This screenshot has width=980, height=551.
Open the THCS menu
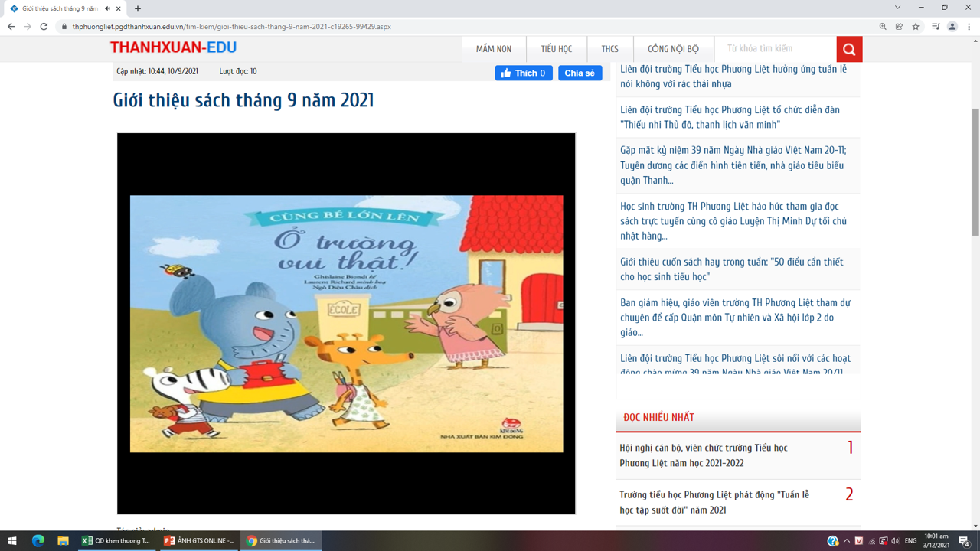pyautogui.click(x=609, y=49)
